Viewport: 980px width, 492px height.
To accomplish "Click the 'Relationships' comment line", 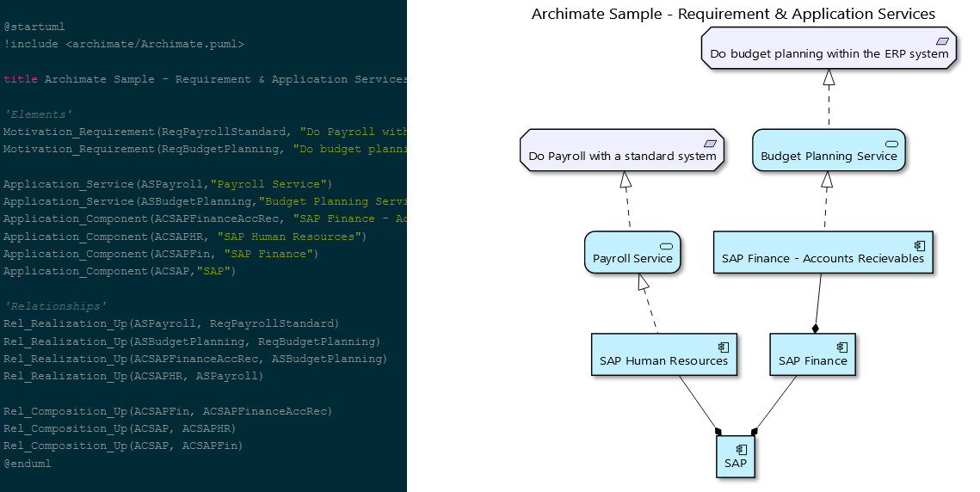I will (x=56, y=306).
